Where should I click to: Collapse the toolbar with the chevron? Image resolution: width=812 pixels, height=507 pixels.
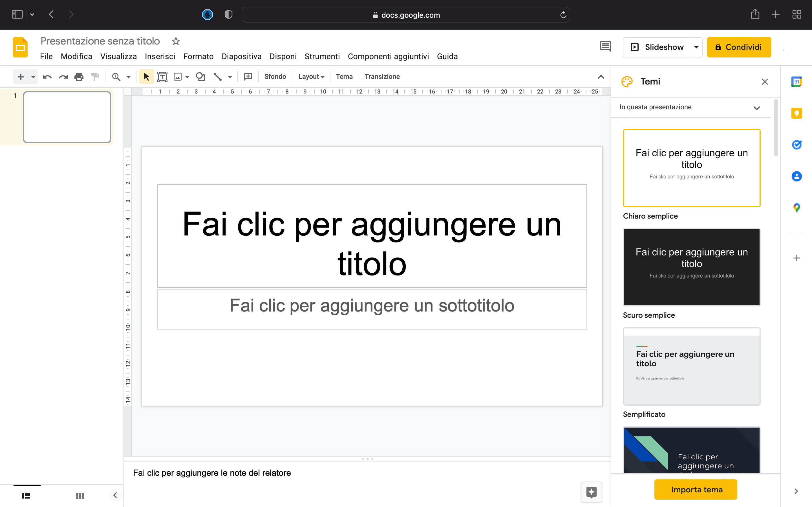[600, 76]
